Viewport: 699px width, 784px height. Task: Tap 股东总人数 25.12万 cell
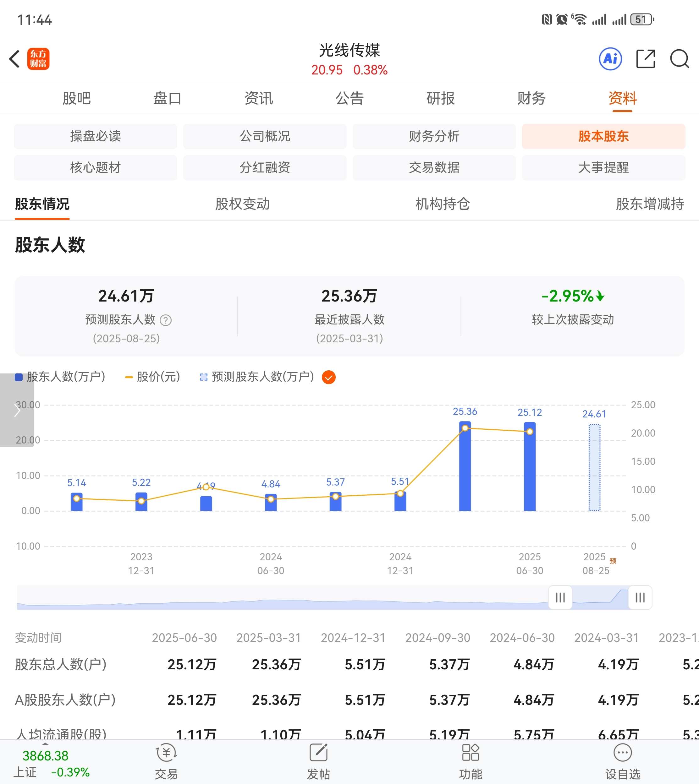[x=192, y=665]
